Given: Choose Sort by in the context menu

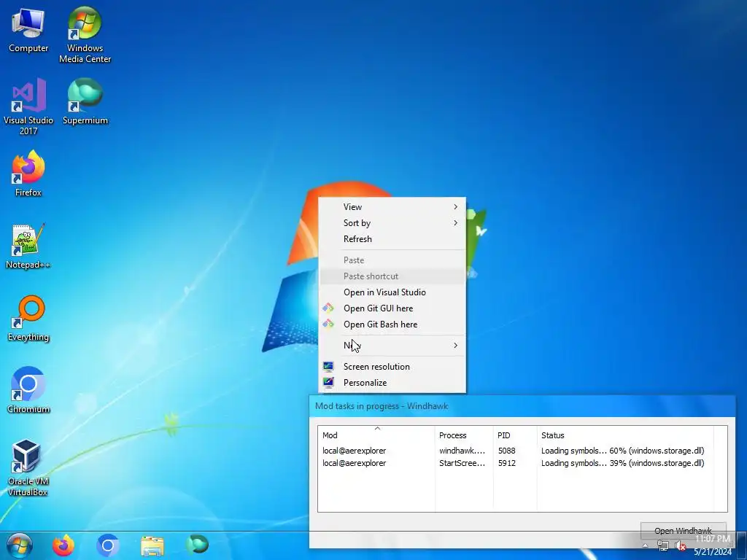Looking at the screenshot, I should pos(392,223).
